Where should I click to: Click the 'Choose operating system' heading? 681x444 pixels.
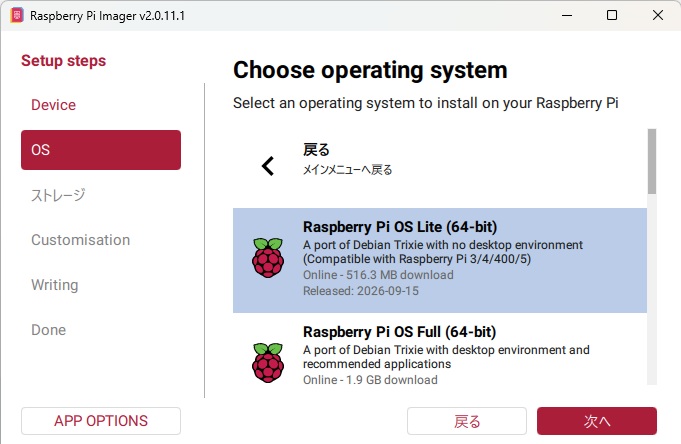[370, 70]
